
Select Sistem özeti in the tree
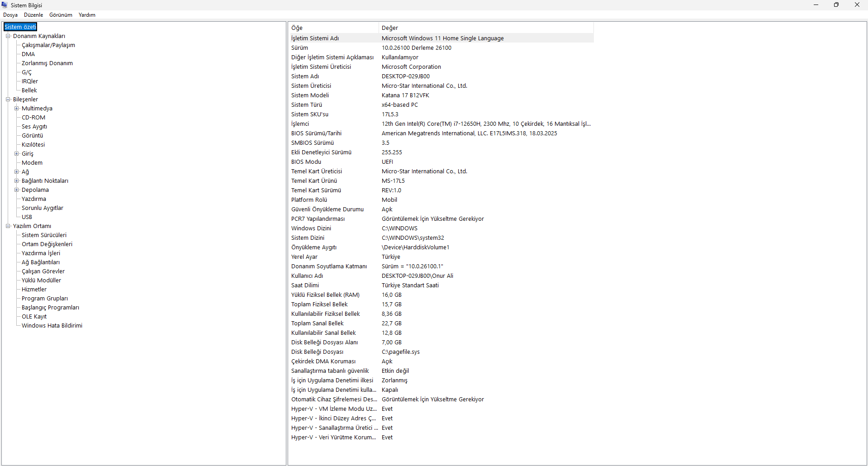pos(20,27)
